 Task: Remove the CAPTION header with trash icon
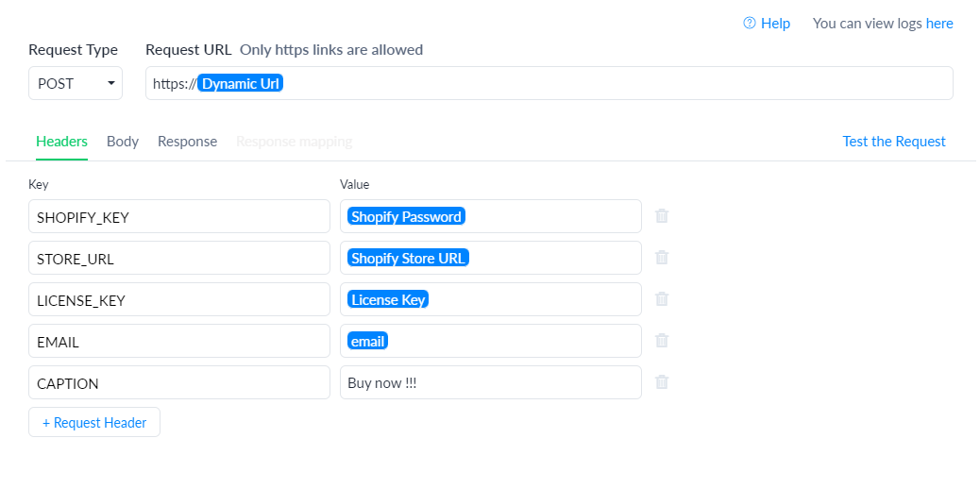[662, 382]
